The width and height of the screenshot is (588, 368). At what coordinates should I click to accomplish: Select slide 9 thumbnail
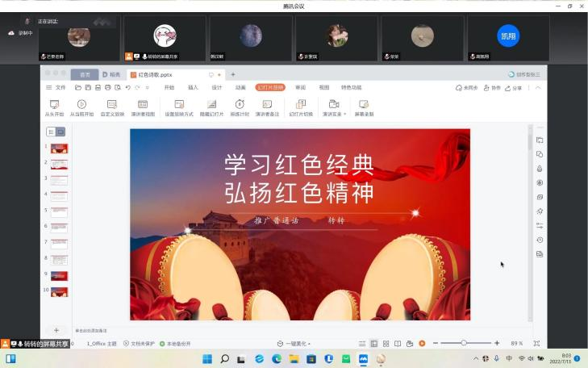(x=60, y=275)
